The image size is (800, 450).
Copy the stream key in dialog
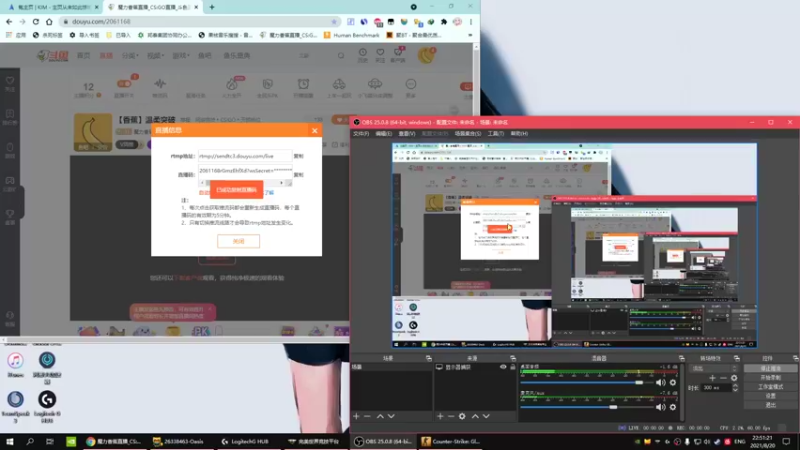click(x=298, y=174)
